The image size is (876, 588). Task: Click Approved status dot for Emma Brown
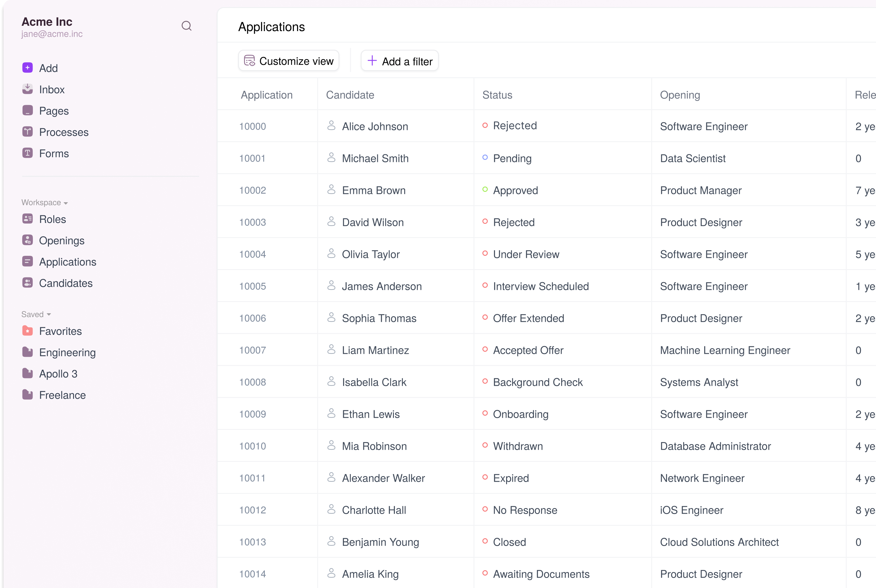485,189
